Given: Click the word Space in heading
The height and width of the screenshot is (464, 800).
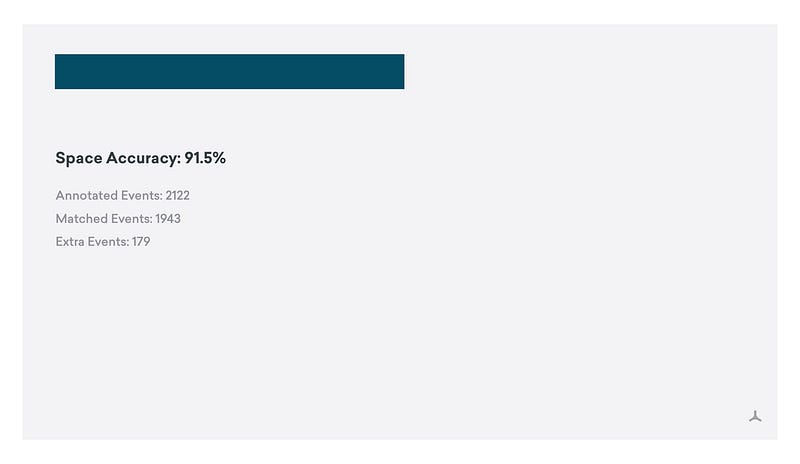Looking at the screenshot, I should (79, 159).
